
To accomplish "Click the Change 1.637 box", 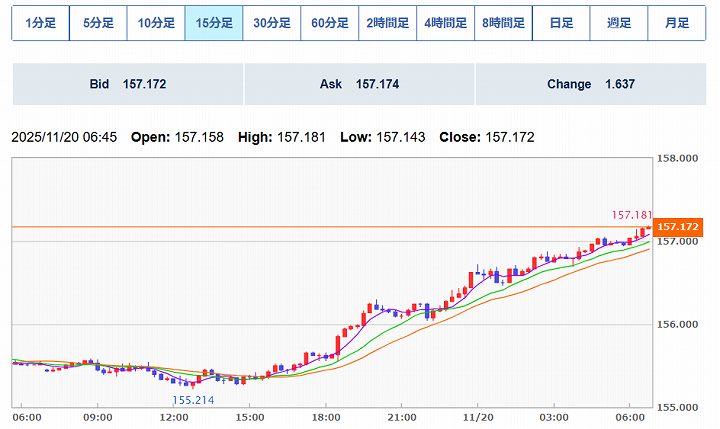I will (591, 85).
